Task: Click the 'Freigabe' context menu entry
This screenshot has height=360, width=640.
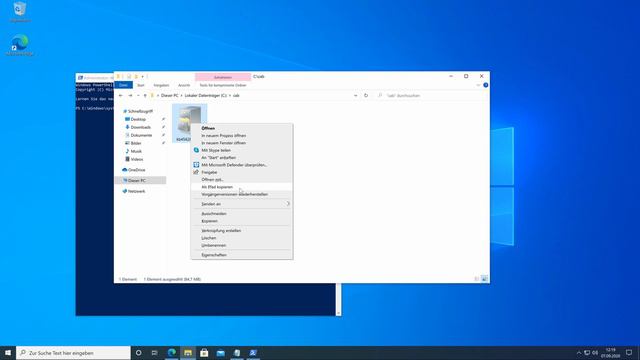Action: [x=209, y=172]
